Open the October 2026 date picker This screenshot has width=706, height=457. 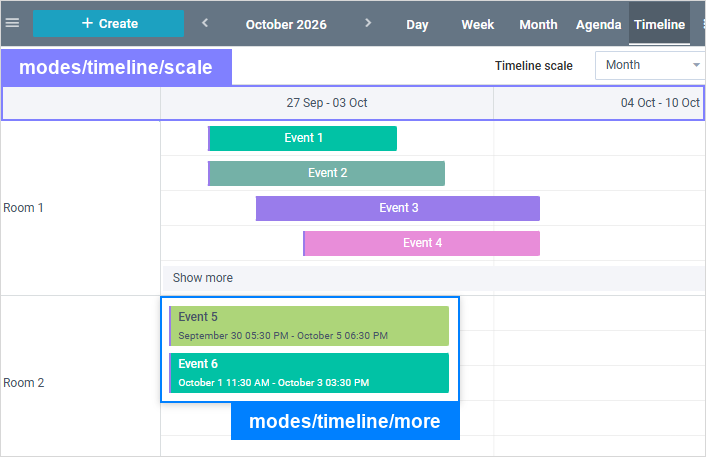pos(286,24)
